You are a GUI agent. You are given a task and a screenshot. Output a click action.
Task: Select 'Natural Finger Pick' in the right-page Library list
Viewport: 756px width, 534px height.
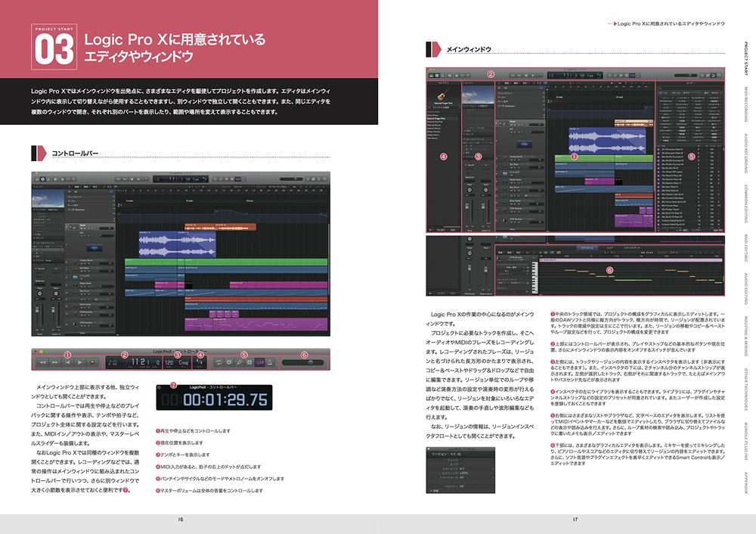[443, 119]
